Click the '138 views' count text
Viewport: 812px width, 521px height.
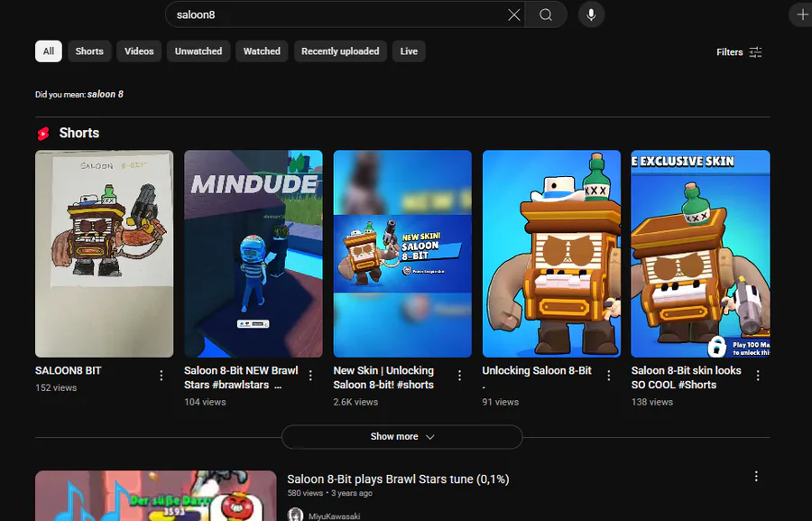coord(652,402)
